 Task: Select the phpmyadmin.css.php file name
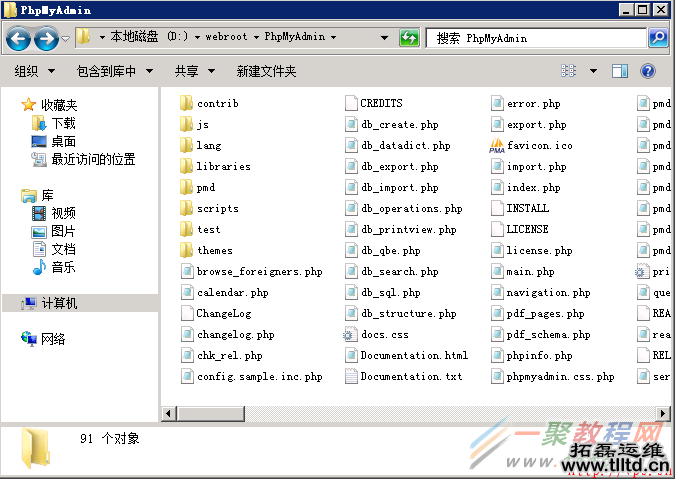[x=560, y=377]
